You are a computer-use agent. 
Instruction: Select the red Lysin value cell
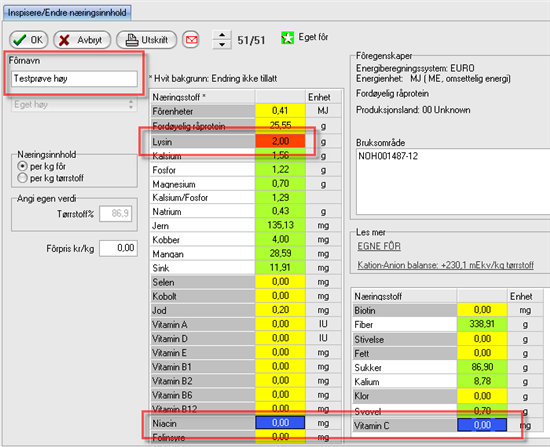280,141
